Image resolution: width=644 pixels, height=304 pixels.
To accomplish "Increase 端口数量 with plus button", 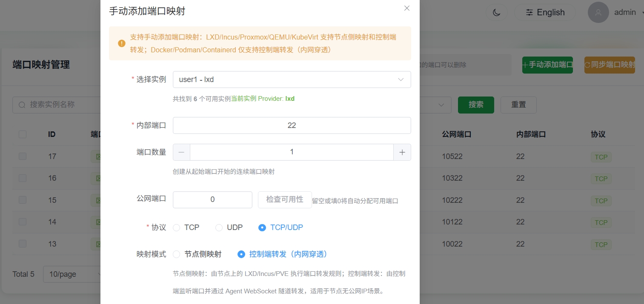I will (x=402, y=152).
